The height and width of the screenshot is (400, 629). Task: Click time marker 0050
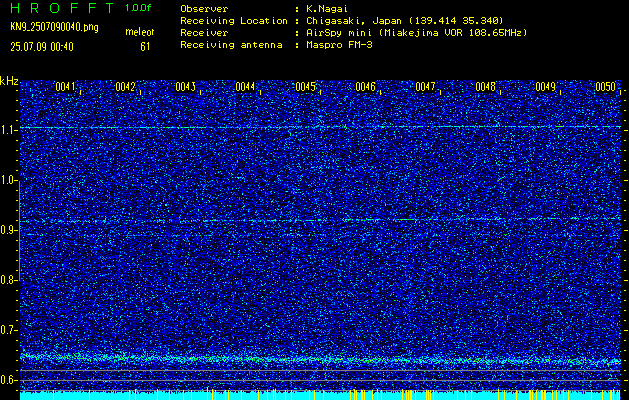pos(605,87)
